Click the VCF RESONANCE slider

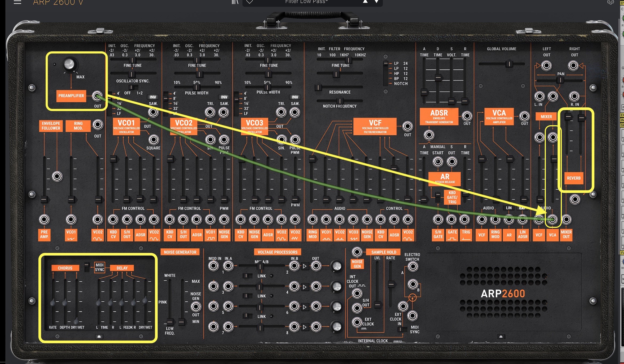[340, 87]
